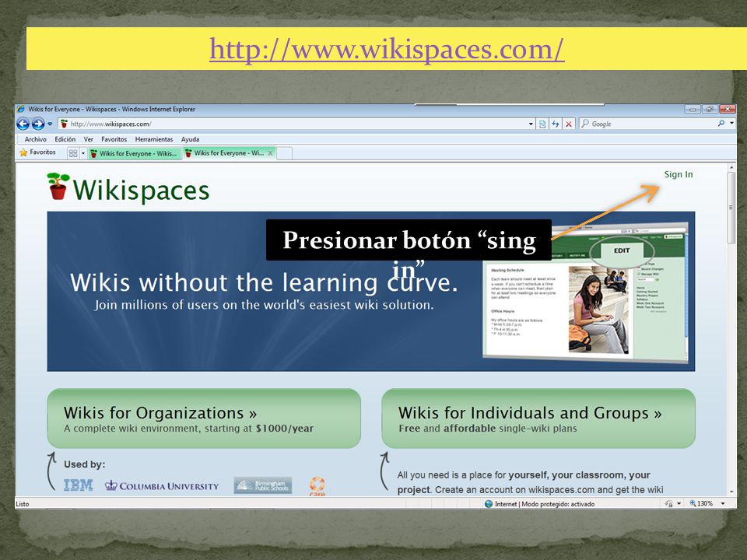Image resolution: width=747 pixels, height=560 pixels.
Task: Click the Internet zone globe icon
Action: (x=489, y=504)
